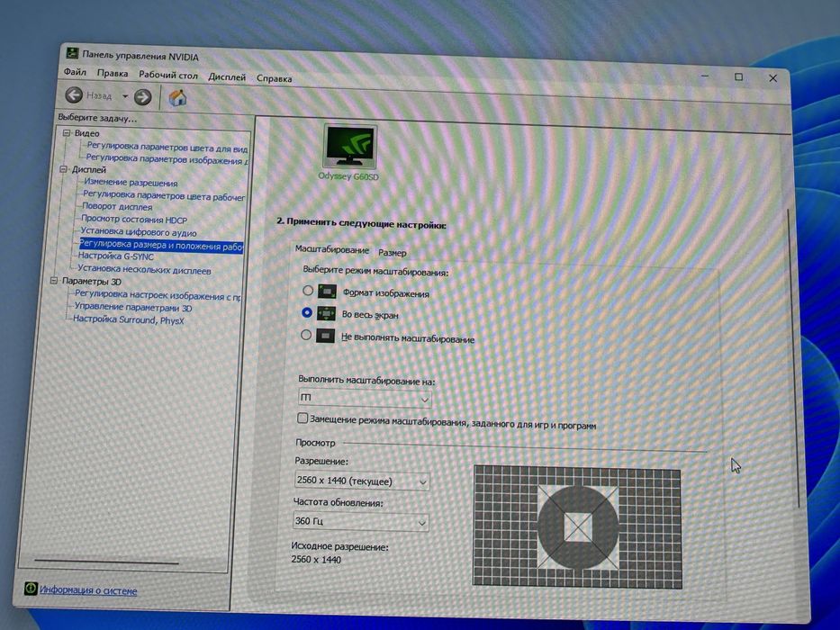
Task: Open the Home page icon in toolbar
Action: point(177,98)
